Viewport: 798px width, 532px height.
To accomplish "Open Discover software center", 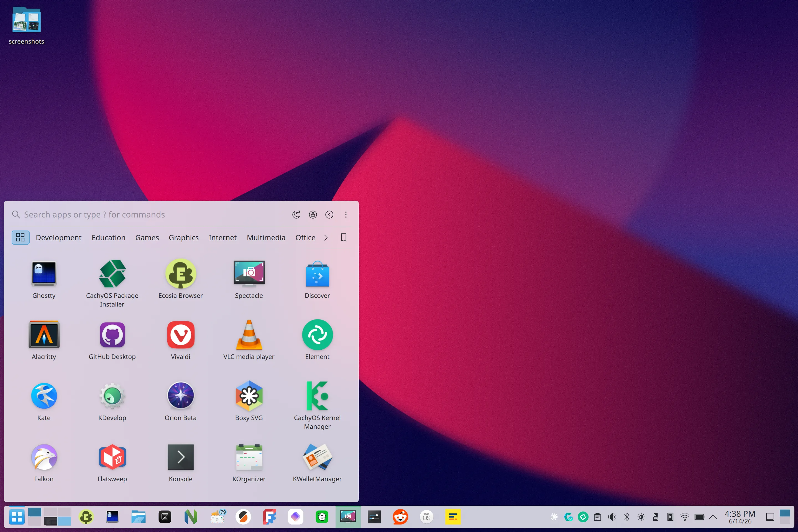I will click(x=317, y=280).
